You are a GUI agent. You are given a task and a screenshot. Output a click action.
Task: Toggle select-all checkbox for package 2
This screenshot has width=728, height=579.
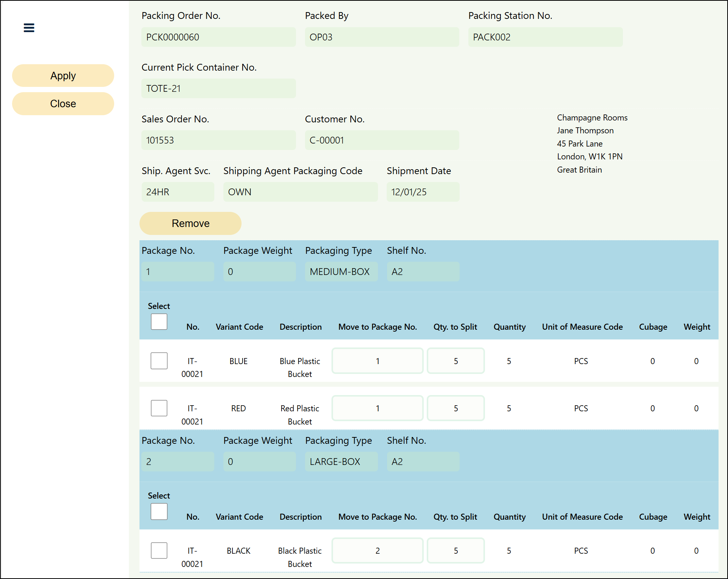coord(159,511)
